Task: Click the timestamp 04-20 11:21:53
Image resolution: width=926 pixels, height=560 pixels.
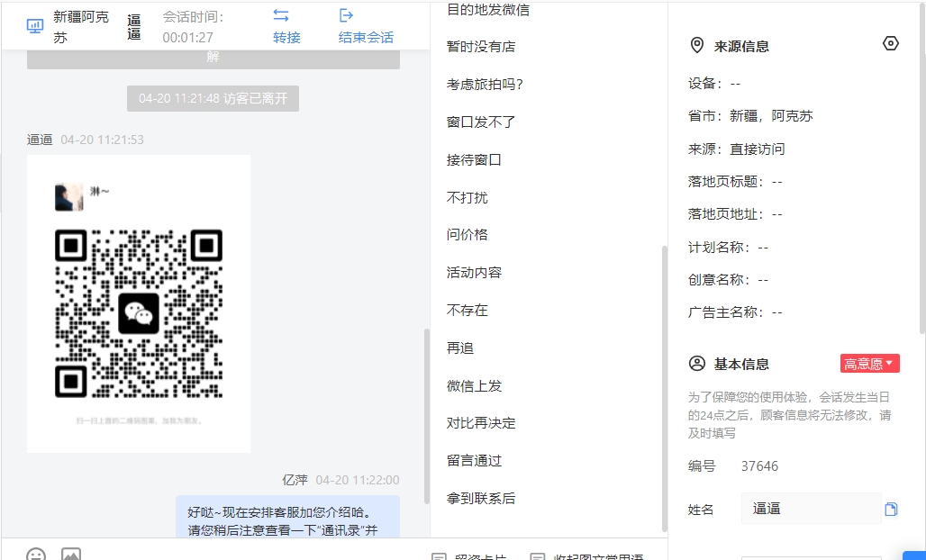Action: click(x=102, y=140)
